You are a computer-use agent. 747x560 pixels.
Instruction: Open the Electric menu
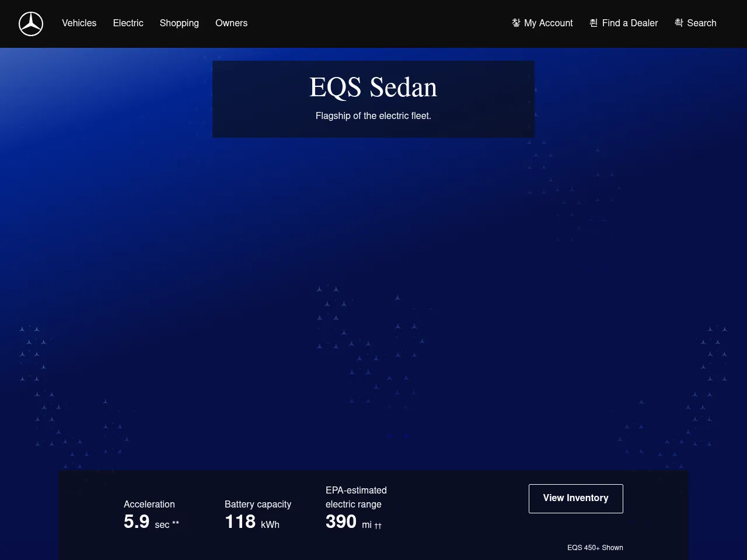pyautogui.click(x=128, y=23)
